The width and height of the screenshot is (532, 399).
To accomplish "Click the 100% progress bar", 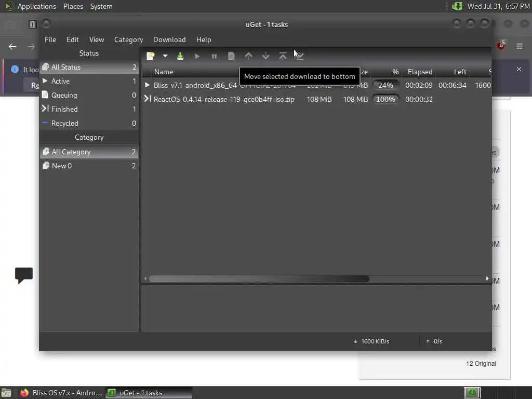I will click(x=386, y=99).
